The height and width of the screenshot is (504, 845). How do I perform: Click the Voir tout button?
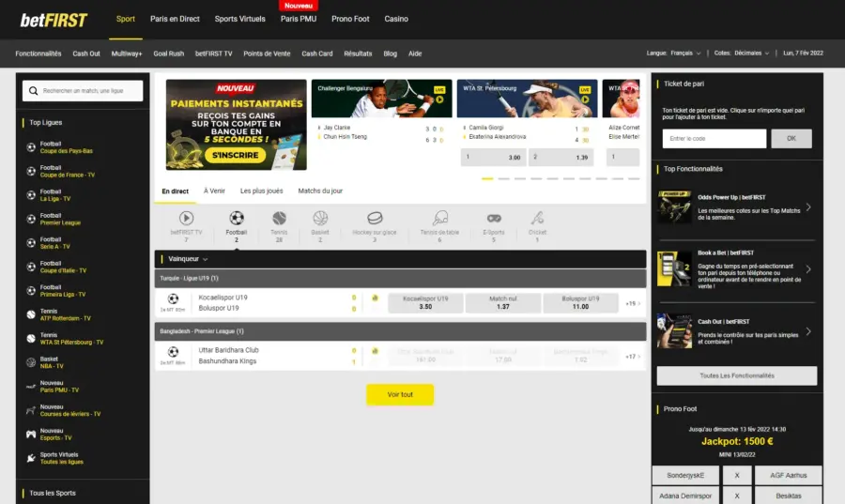[x=400, y=395]
